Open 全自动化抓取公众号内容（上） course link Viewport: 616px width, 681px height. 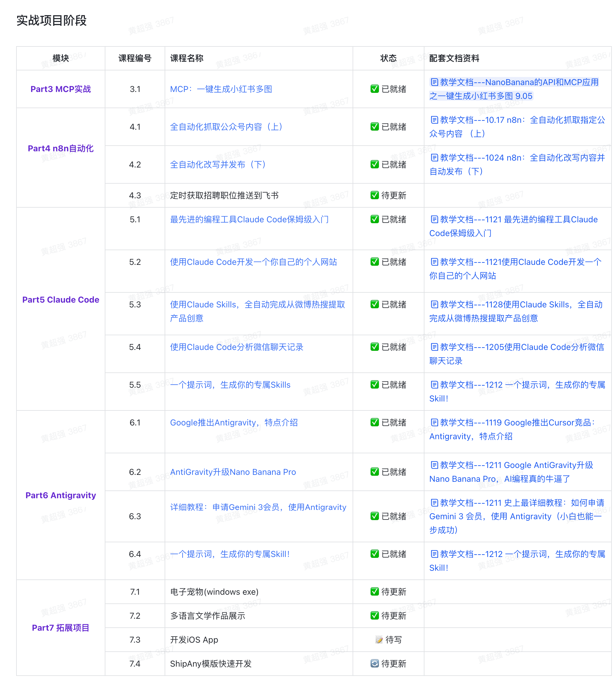[x=226, y=127]
